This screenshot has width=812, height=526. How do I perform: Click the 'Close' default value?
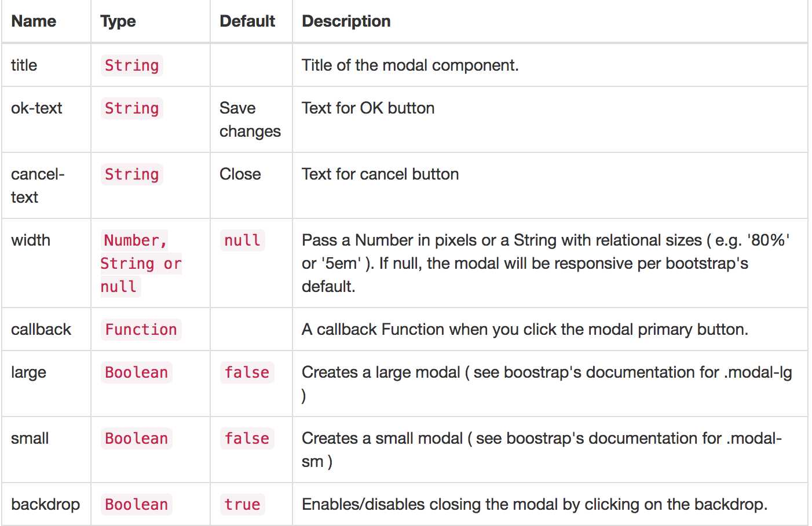(x=240, y=174)
